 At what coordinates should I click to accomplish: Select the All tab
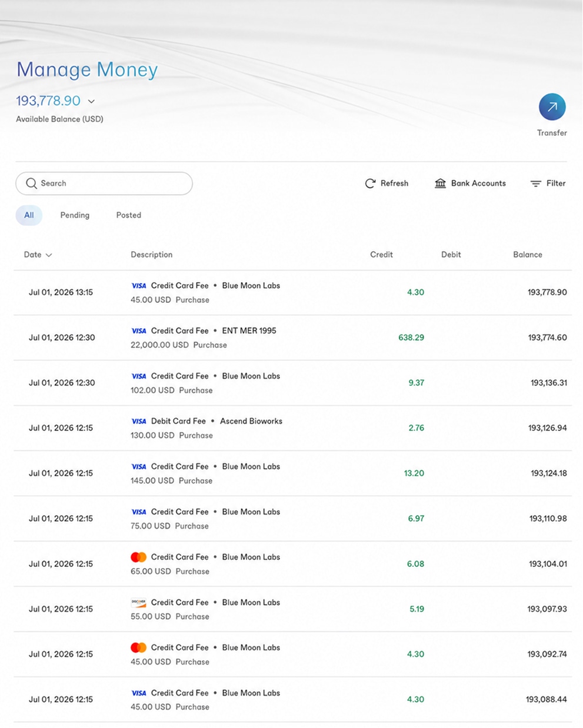(x=29, y=215)
